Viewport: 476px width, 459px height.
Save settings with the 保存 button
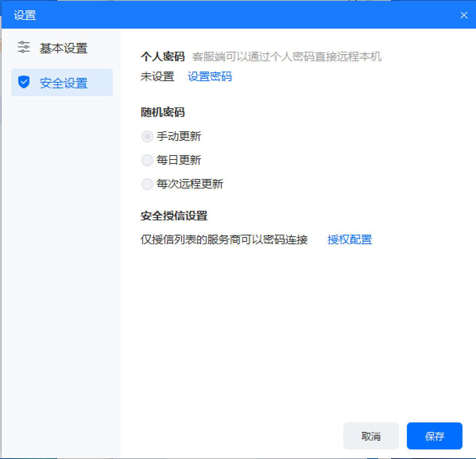(x=434, y=436)
